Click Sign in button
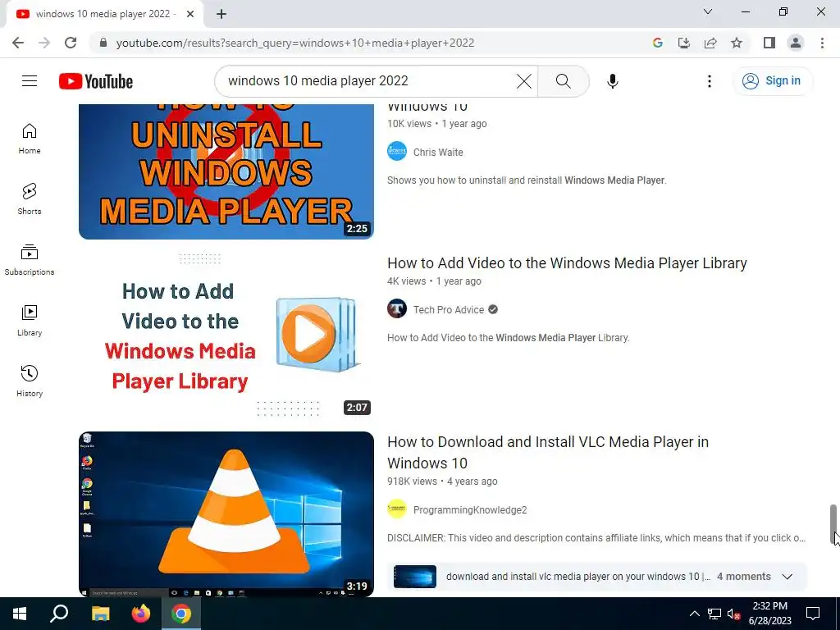Screen dimensions: 840x630 pyautogui.click(x=772, y=81)
